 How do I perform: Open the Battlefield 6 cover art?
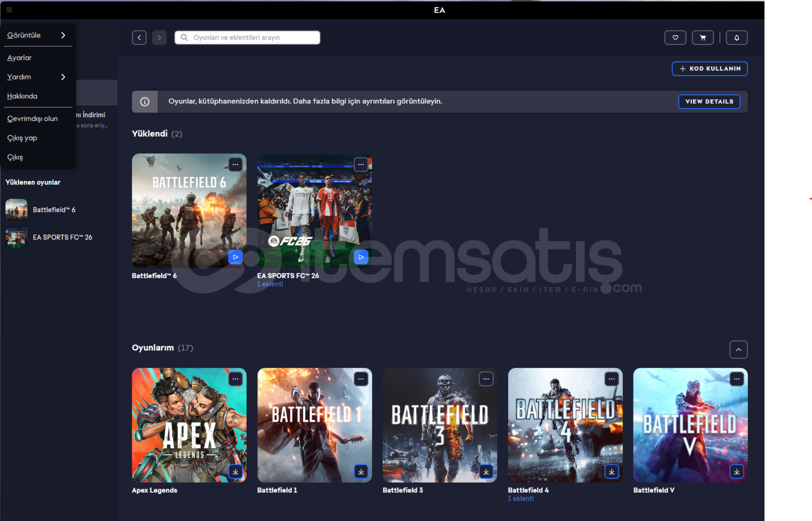[x=189, y=211]
